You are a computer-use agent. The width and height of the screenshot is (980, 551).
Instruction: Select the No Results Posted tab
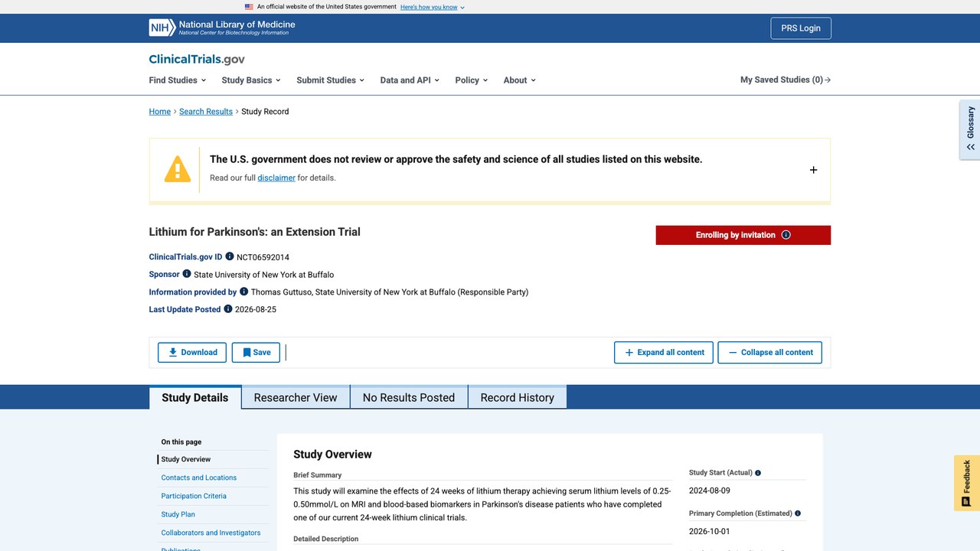click(409, 397)
